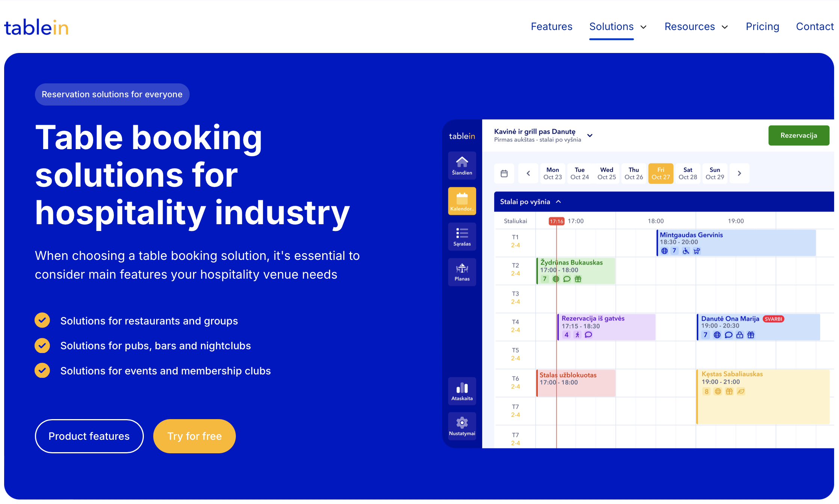839x504 pixels.
Task: Open the Planas floor plan icon
Action: pyautogui.click(x=462, y=272)
